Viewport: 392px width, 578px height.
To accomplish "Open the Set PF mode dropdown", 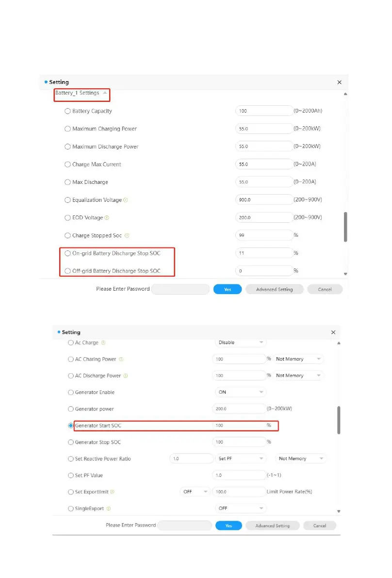I will [x=241, y=459].
